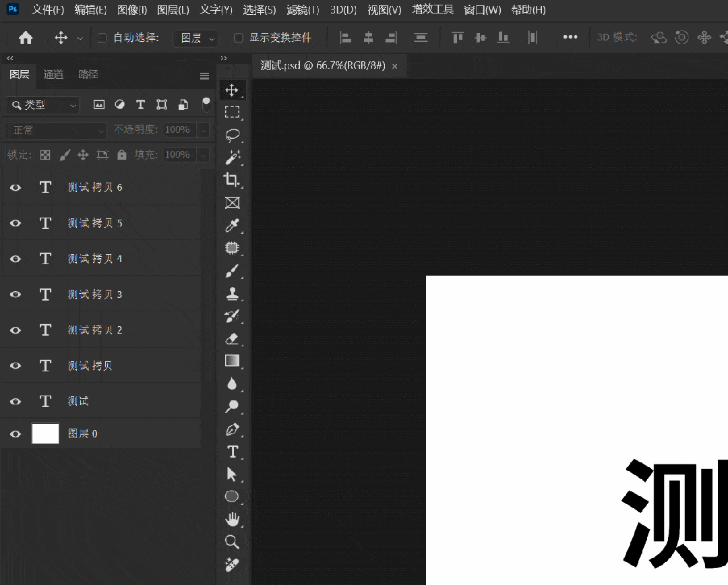Switch to the 路径 tab
This screenshot has height=585, width=728.
(88, 74)
